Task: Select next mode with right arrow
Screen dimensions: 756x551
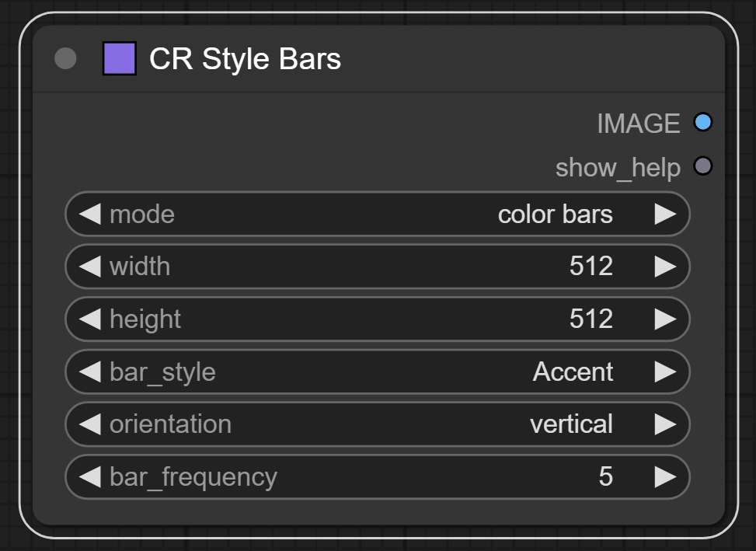Action: coord(664,214)
